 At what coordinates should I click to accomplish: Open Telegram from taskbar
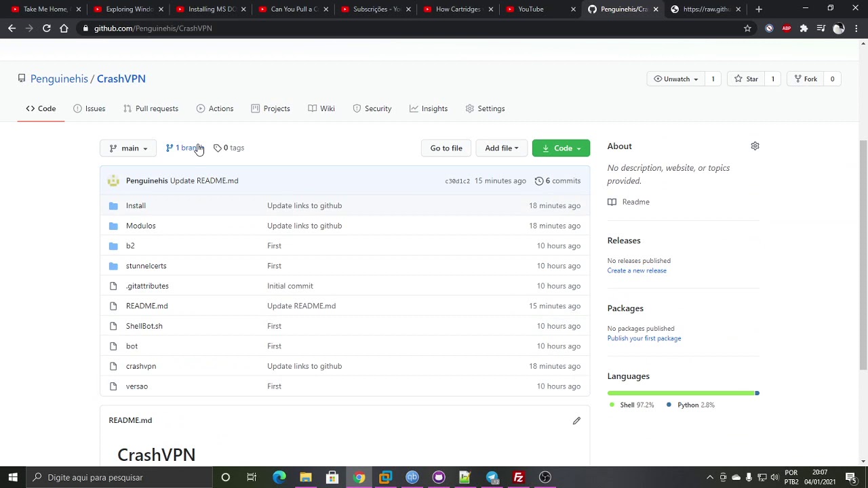(492, 477)
